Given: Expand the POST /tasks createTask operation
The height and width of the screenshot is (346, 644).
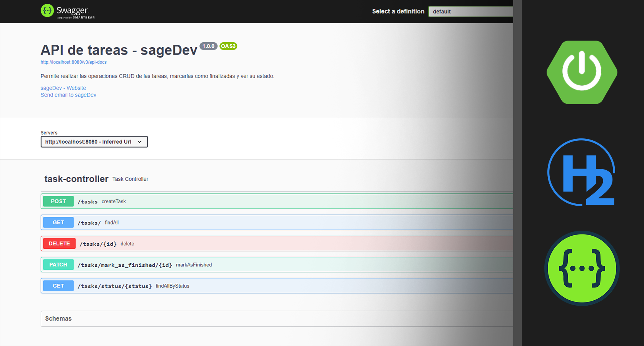Looking at the screenshot, I should coord(269,201).
